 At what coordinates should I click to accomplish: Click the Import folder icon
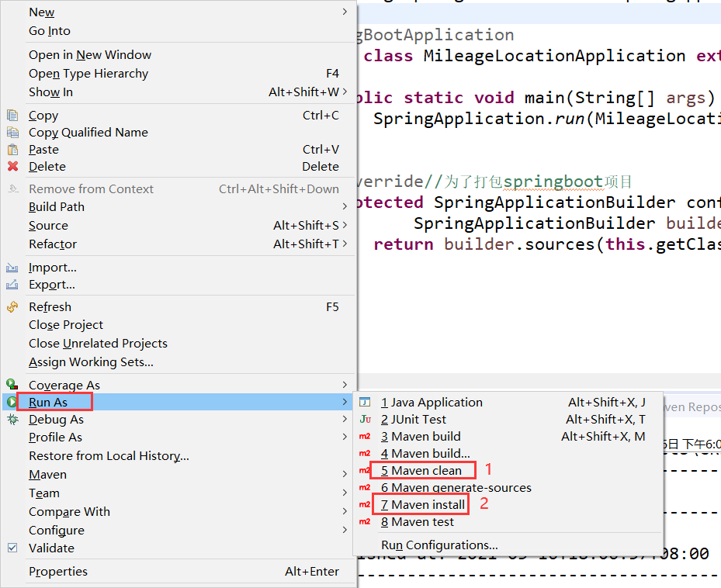click(12, 267)
